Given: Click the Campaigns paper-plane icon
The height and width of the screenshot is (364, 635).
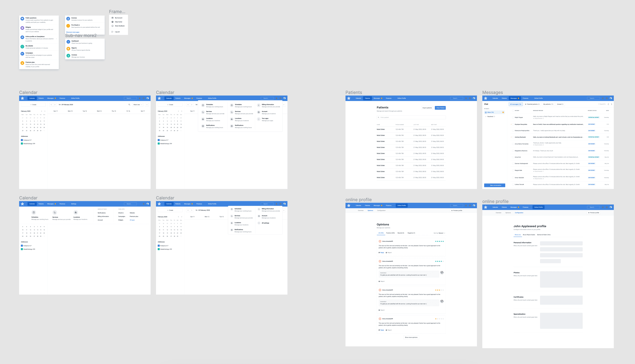Looking at the screenshot, I should tap(22, 54).
